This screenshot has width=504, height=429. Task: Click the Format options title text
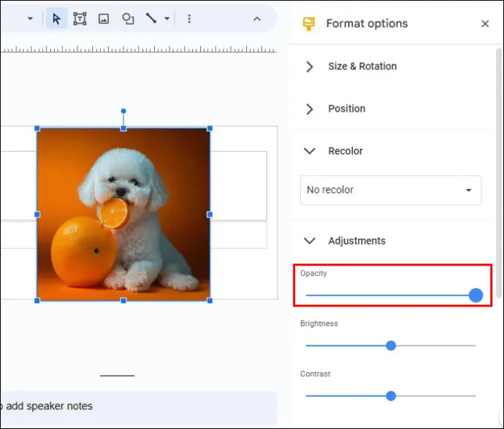(x=367, y=24)
